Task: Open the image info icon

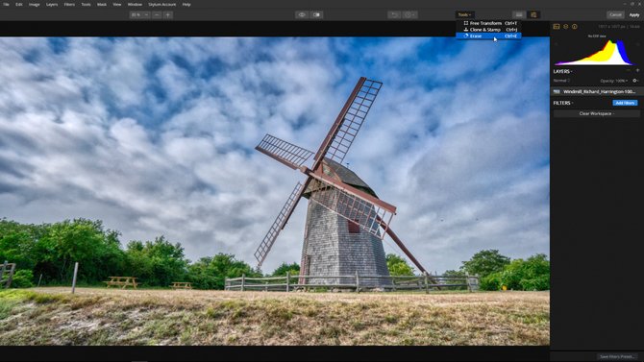Action: coord(575,27)
